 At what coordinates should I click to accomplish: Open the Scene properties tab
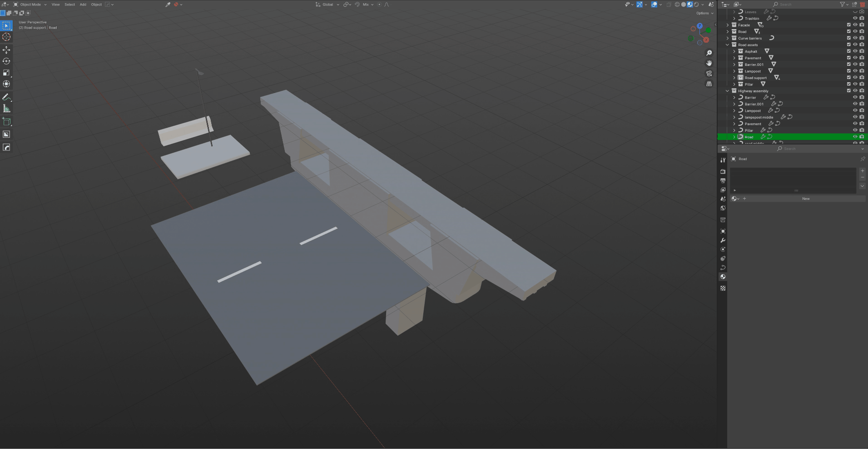pos(723,199)
